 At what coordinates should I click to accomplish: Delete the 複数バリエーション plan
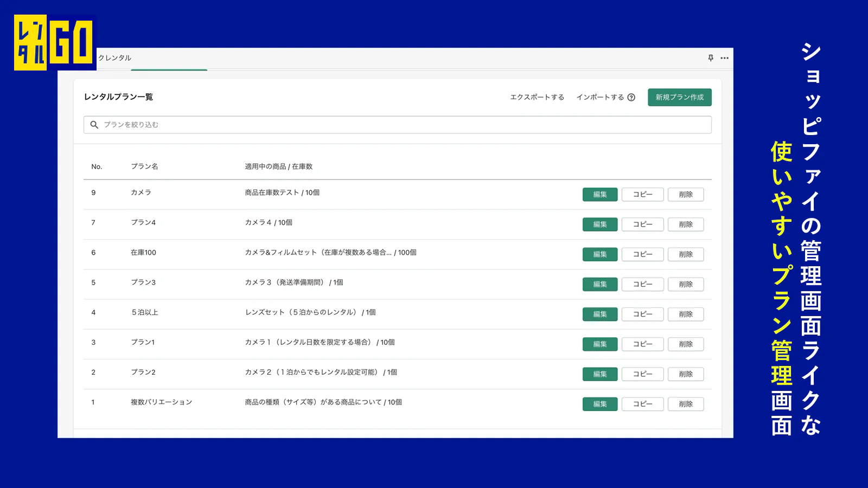(x=686, y=404)
